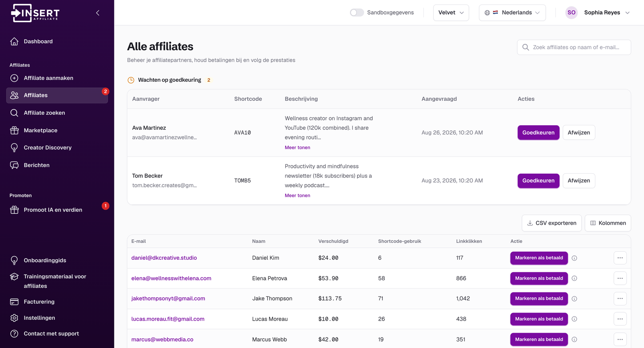The image size is (644, 348).
Task: Open Contact met support
Action: (x=57, y=333)
